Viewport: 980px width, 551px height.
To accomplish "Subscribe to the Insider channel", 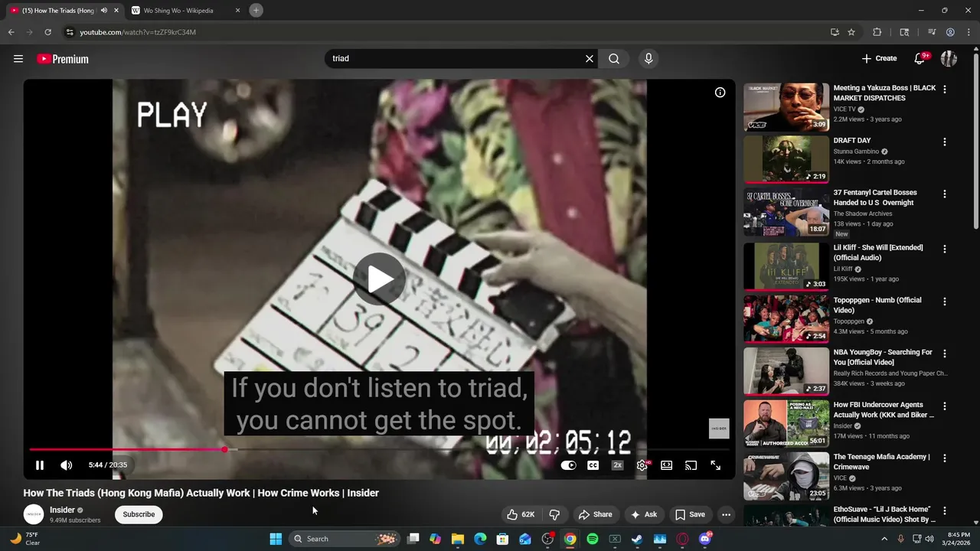I will coord(139,514).
